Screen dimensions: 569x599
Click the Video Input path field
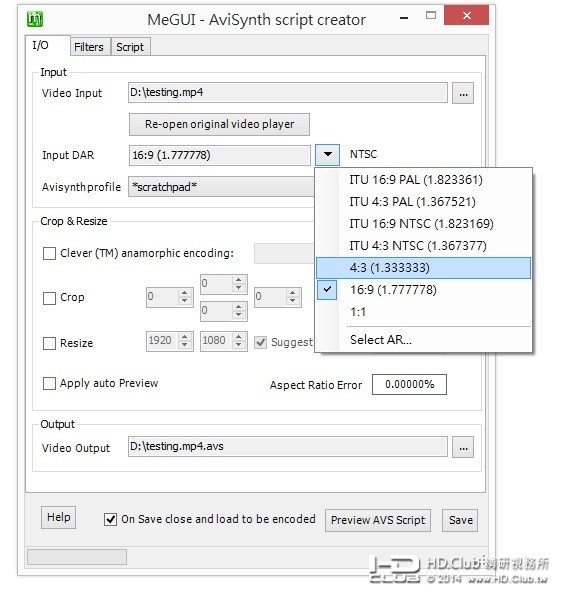coord(288,92)
